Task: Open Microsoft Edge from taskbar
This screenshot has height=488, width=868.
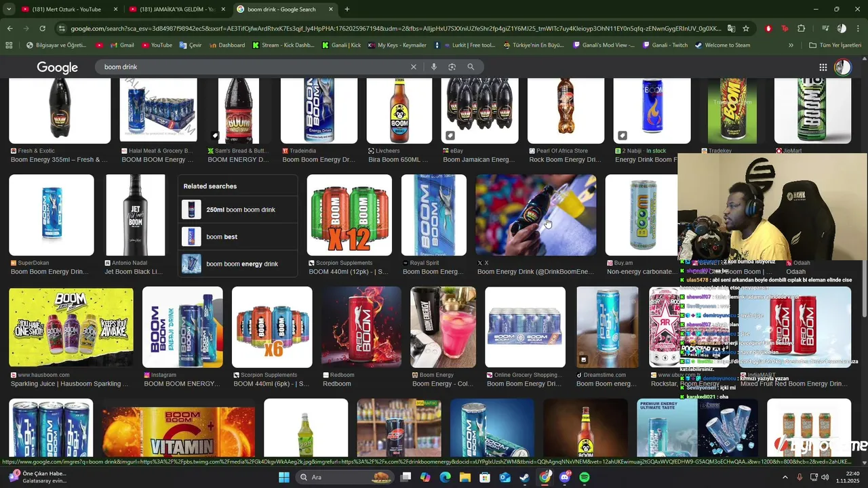Action: pyautogui.click(x=445, y=477)
